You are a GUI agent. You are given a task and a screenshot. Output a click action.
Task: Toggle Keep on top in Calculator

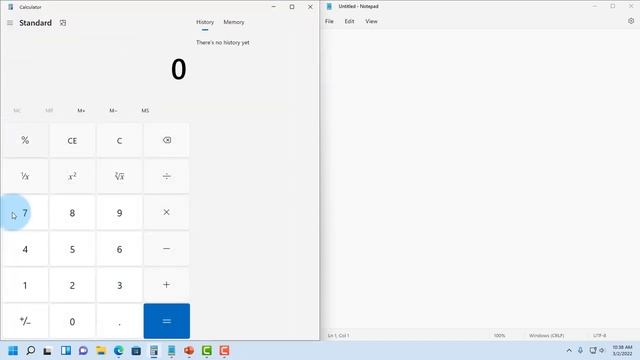[63, 23]
